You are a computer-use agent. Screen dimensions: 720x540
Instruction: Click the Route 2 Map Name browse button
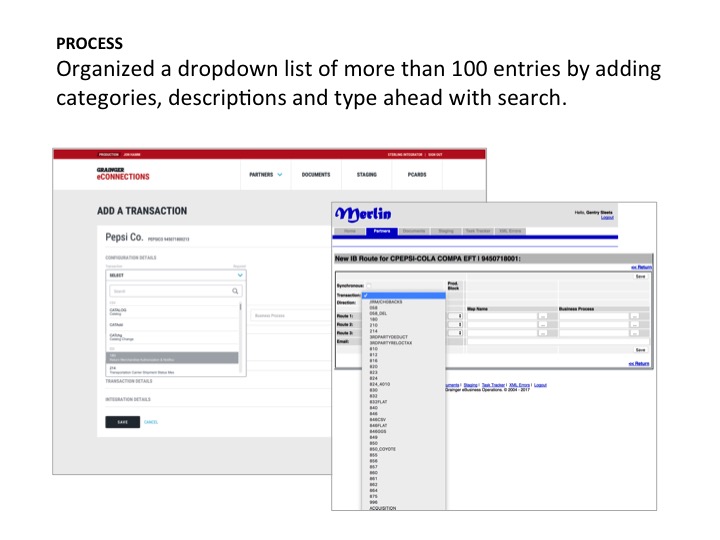pyautogui.click(x=543, y=324)
